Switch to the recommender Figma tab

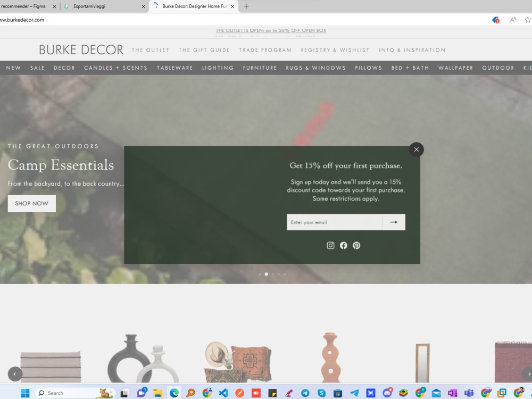point(23,6)
